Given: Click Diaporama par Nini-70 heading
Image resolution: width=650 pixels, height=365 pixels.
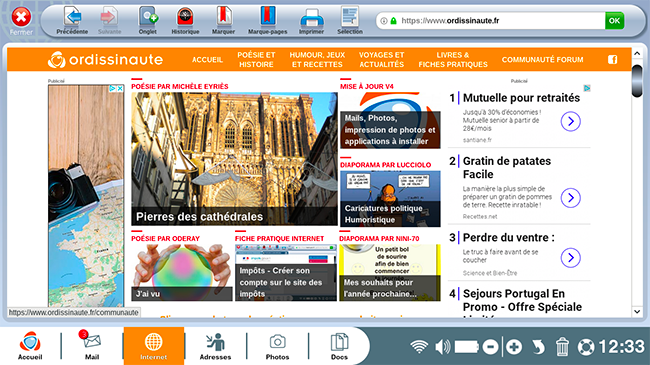Looking at the screenshot, I should click(379, 238).
